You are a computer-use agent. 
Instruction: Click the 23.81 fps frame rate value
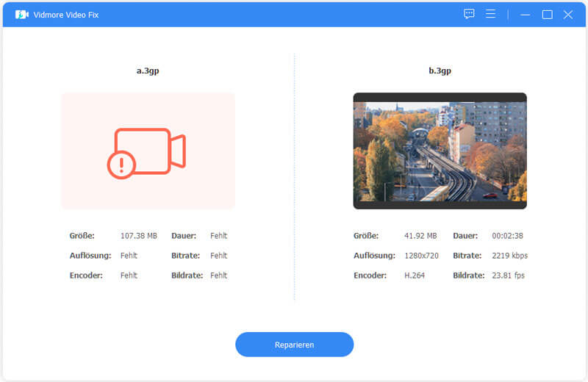(508, 275)
